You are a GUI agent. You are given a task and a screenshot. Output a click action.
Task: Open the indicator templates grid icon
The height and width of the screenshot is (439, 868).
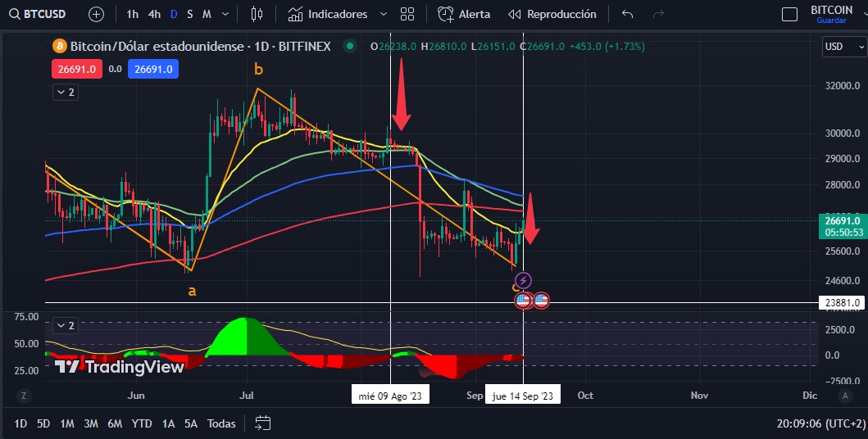(x=407, y=15)
